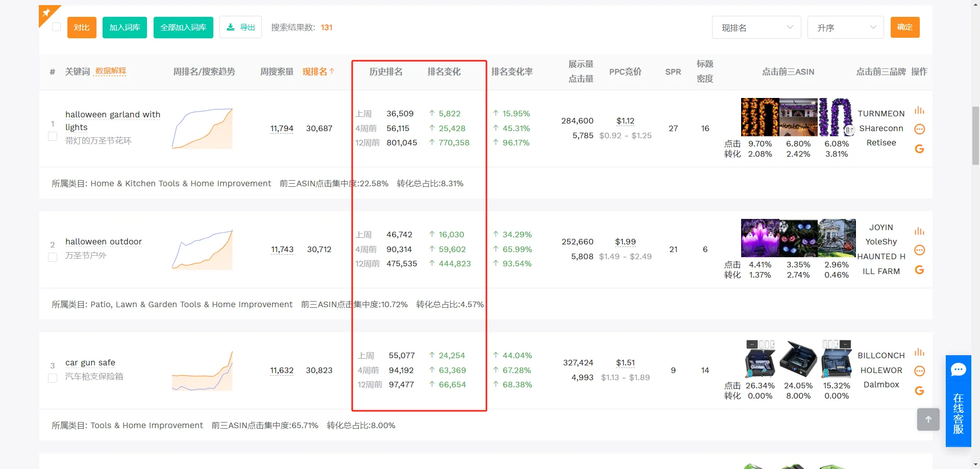Open keyword halloween garland with lights
Screen dimensions: 980x469
tap(113, 121)
